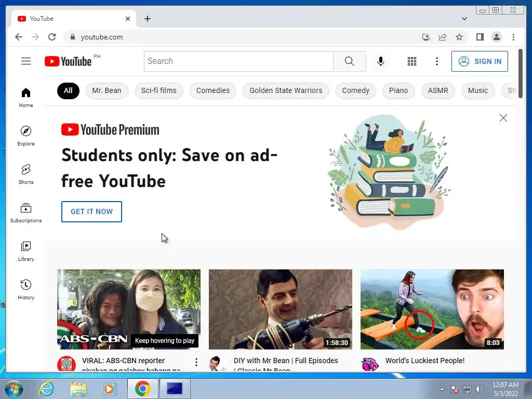
Task: Open History in sidebar
Action: coord(26,289)
